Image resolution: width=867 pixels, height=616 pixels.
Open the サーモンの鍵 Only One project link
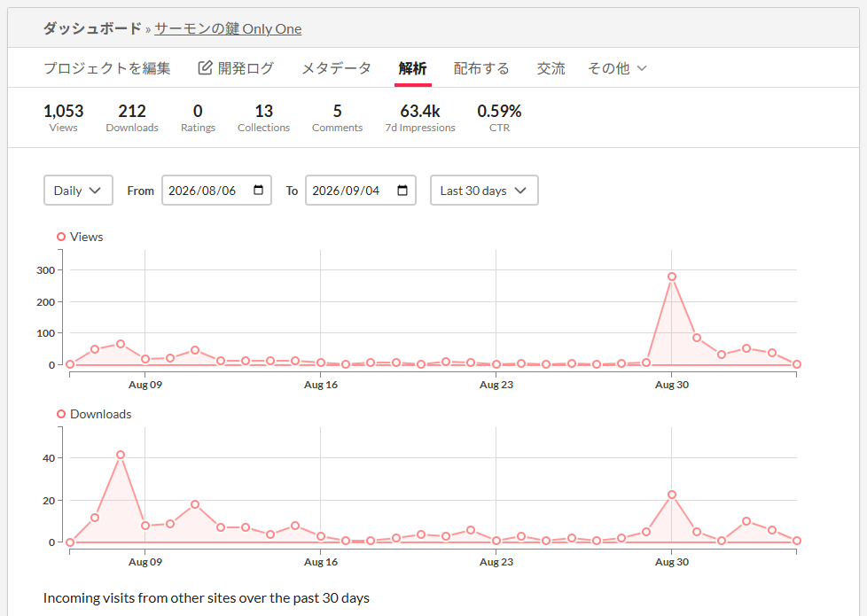[228, 28]
